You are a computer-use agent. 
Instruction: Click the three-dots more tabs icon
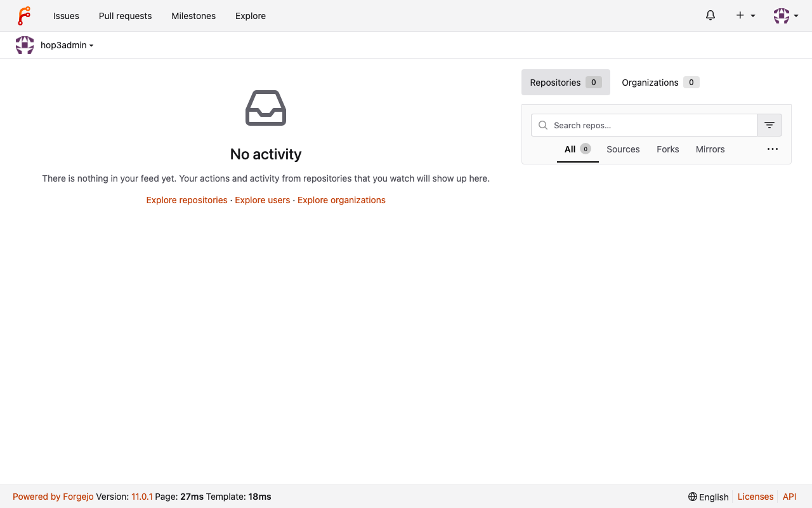coord(773,149)
